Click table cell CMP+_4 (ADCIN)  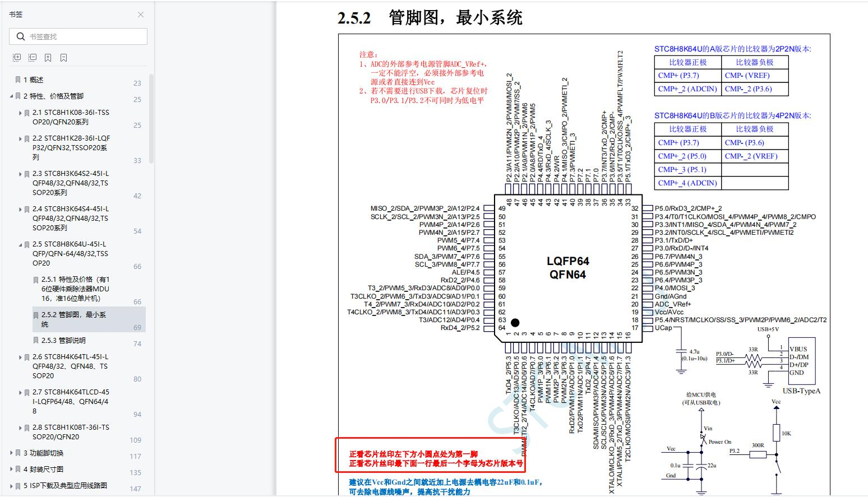click(687, 183)
